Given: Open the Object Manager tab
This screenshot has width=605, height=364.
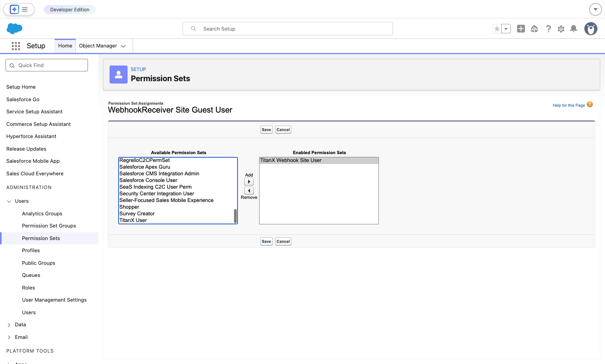Looking at the screenshot, I should point(98,46).
